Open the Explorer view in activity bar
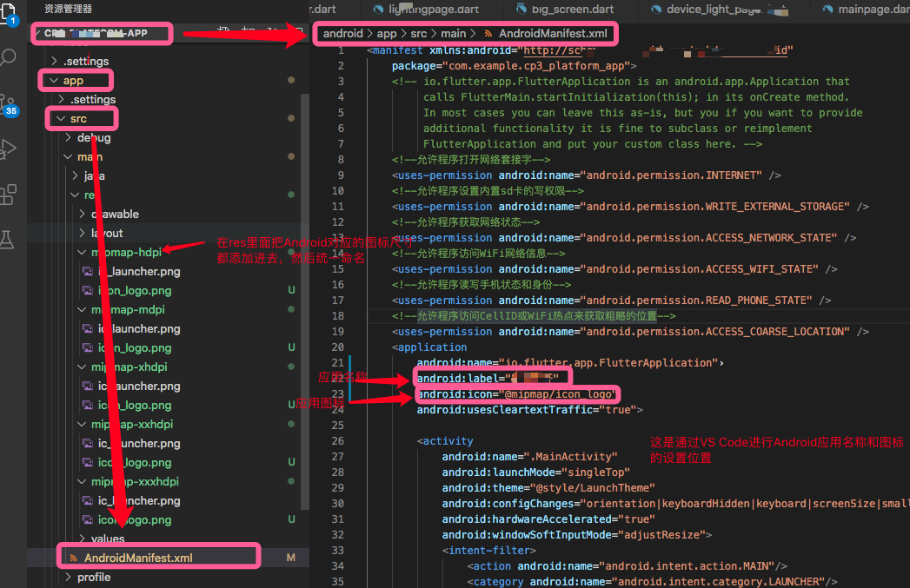Image resolution: width=910 pixels, height=588 pixels. pyautogui.click(x=10, y=13)
